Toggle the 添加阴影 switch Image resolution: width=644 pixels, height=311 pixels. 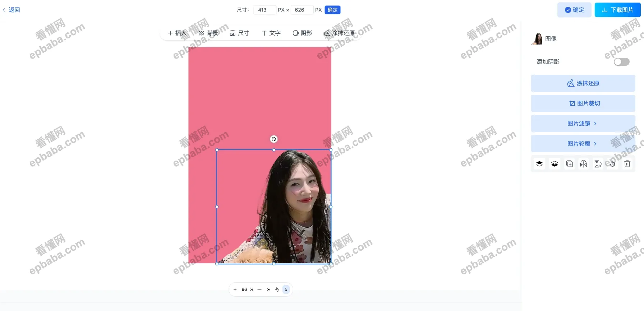coord(622,62)
